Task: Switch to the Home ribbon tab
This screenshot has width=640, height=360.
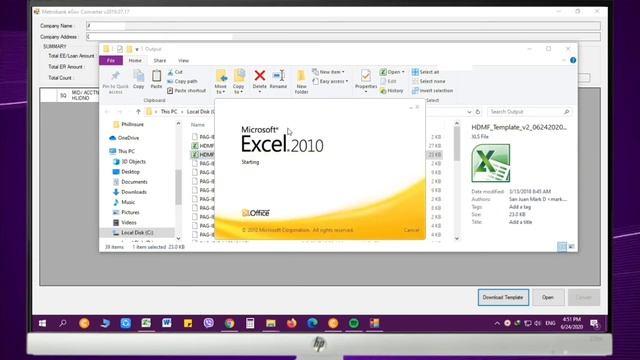Action: 135,60
